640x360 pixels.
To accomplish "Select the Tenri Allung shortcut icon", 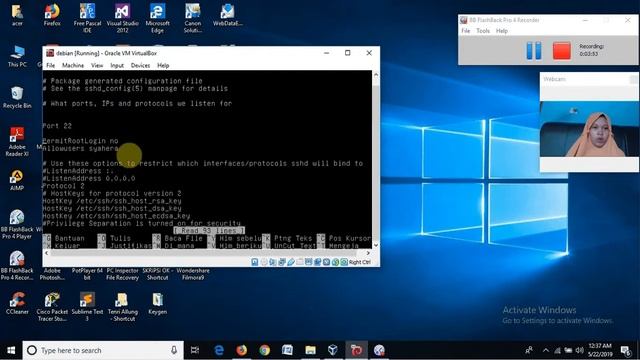I will click(x=122, y=307).
